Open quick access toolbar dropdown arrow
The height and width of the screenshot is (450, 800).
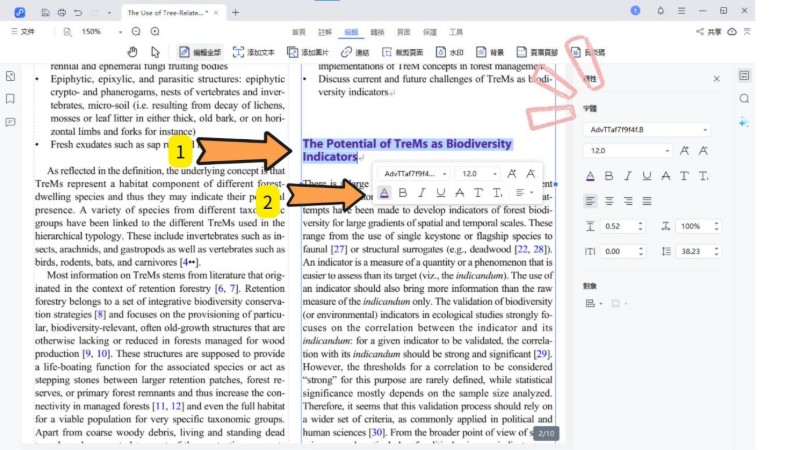pyautogui.click(x=109, y=13)
